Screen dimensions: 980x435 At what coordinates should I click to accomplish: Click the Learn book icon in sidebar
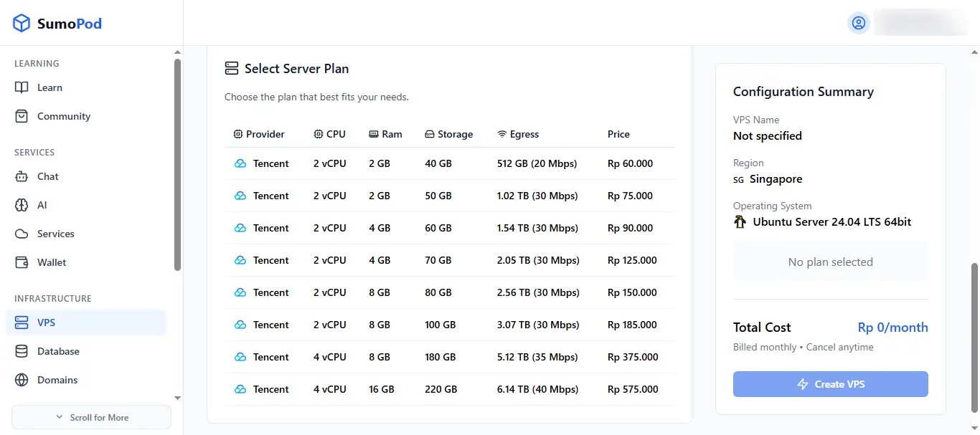pos(22,87)
